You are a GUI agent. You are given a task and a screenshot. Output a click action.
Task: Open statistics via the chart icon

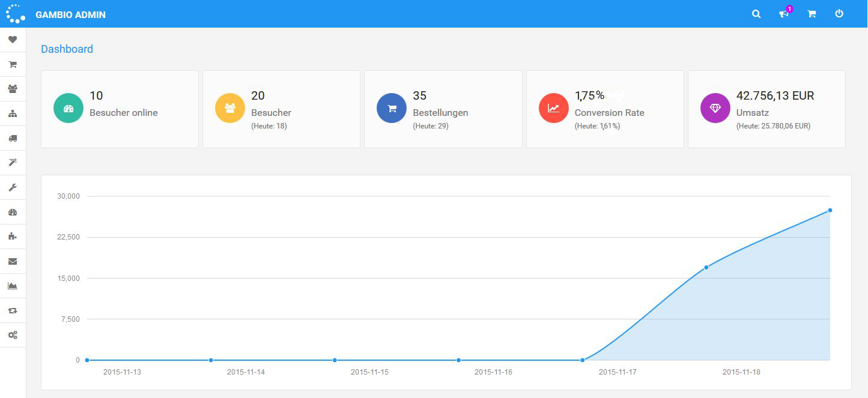pos(13,286)
